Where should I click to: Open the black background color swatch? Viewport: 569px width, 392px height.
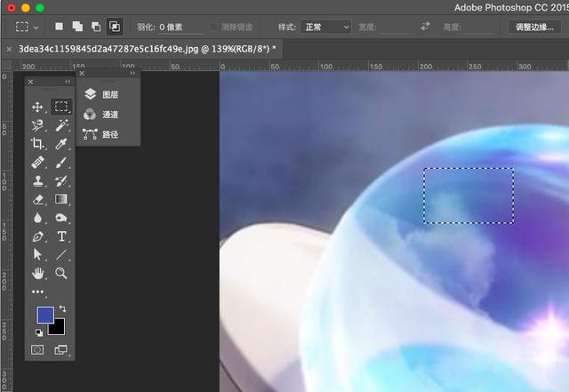coord(59,328)
